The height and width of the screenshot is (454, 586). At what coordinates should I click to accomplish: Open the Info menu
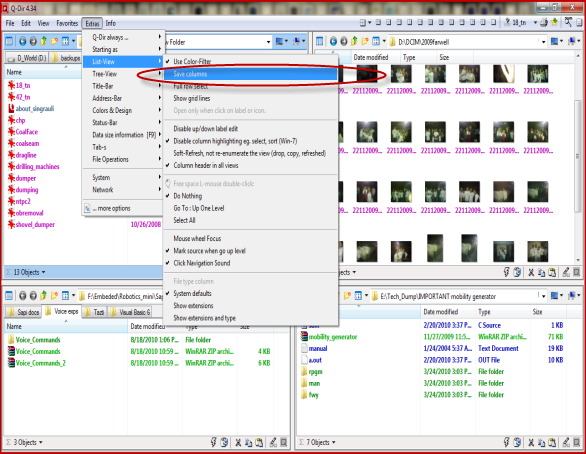(111, 23)
